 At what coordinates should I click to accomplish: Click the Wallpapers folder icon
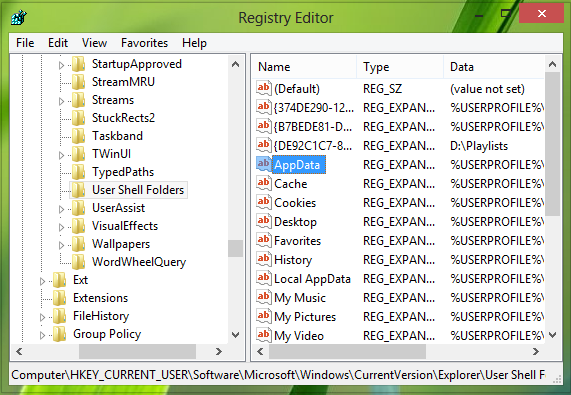78,244
